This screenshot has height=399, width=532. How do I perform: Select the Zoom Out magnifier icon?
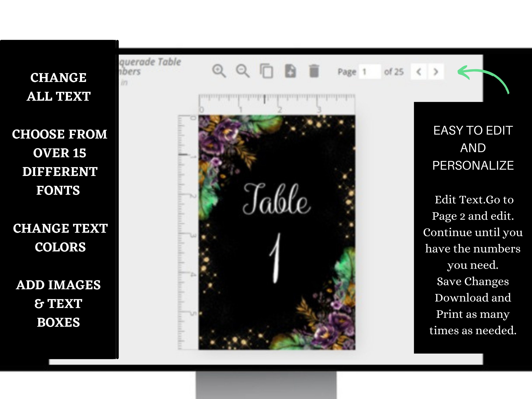click(x=243, y=71)
